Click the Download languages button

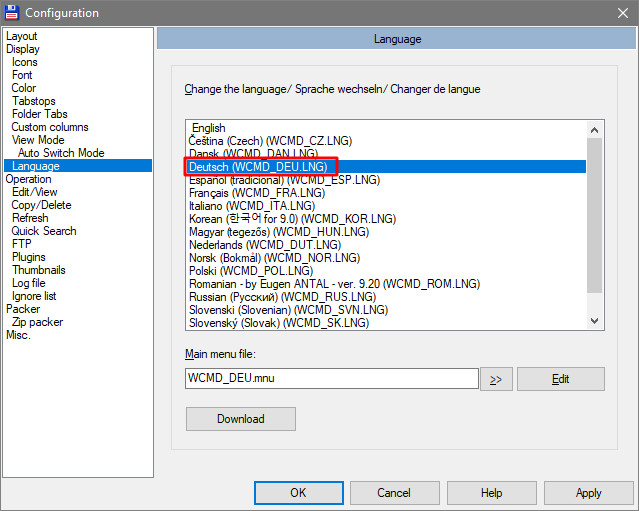(241, 419)
